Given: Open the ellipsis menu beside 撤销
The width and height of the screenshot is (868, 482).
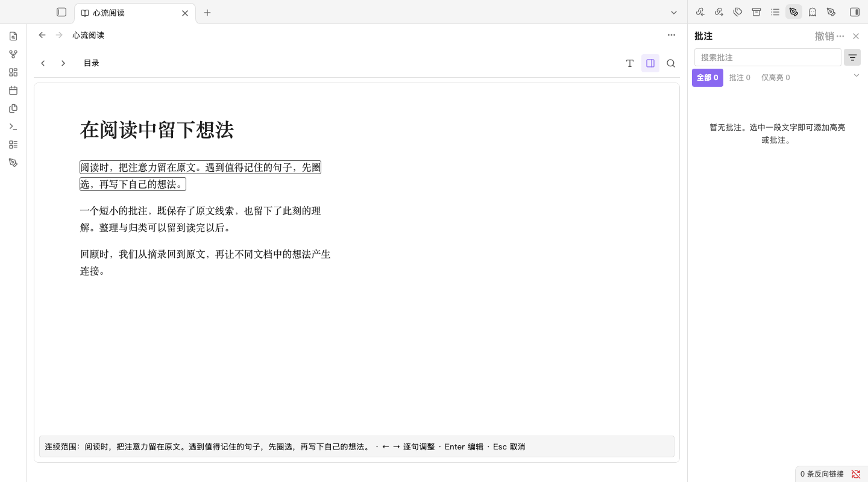Looking at the screenshot, I should click(x=840, y=36).
